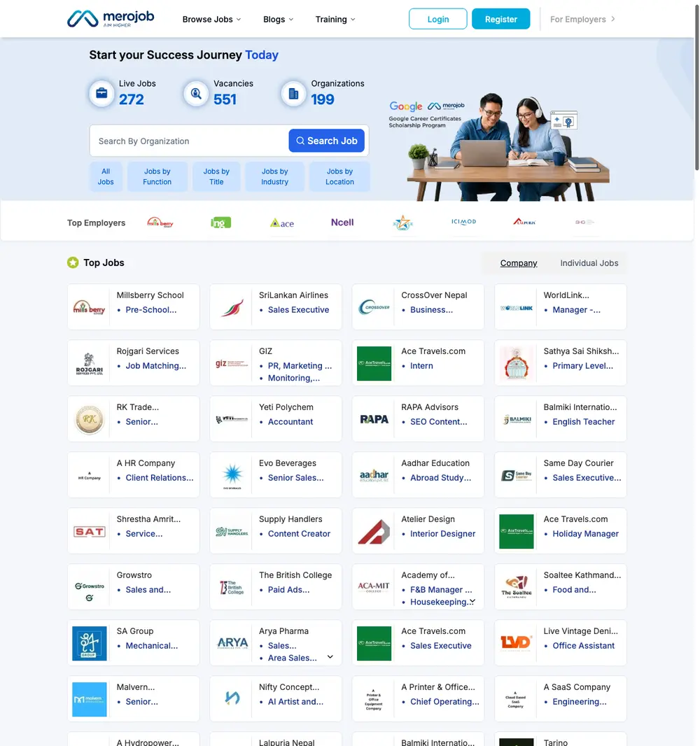Click the RK Trade round logo
The image size is (700, 746).
pos(90,419)
